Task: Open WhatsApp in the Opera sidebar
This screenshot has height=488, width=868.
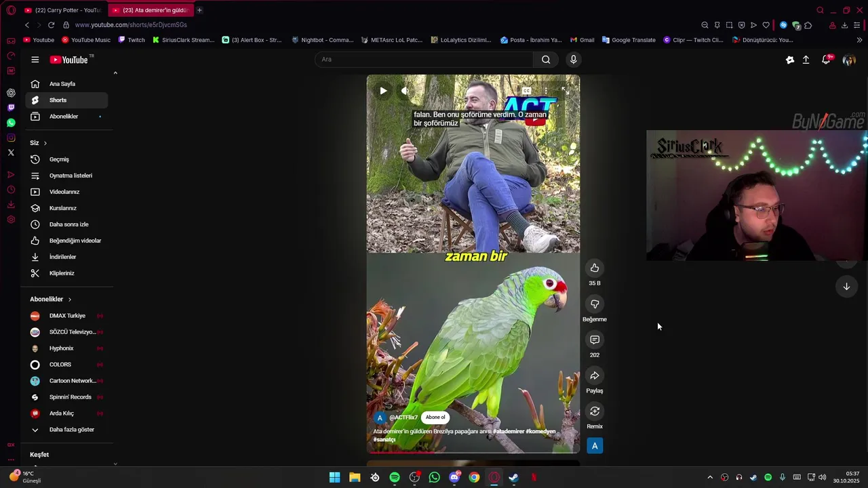Action: [x=11, y=123]
